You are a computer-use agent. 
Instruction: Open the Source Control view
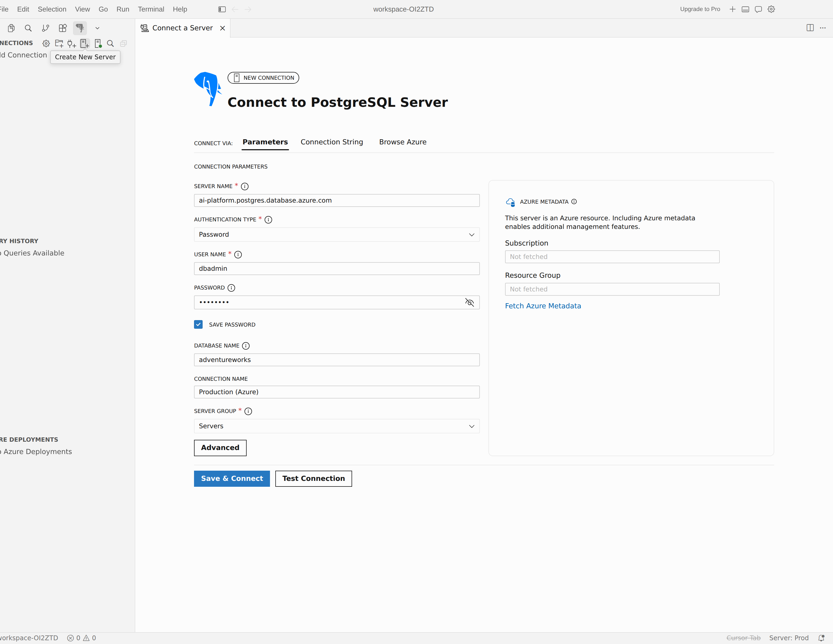45,28
